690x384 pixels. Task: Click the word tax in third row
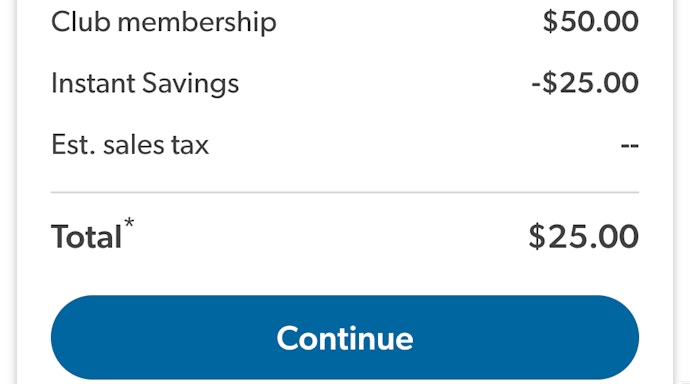click(190, 146)
